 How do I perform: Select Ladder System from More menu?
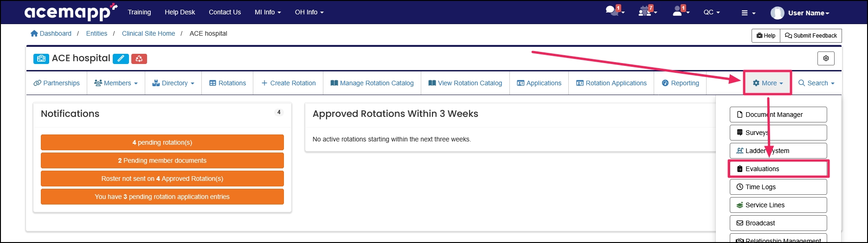coord(778,151)
